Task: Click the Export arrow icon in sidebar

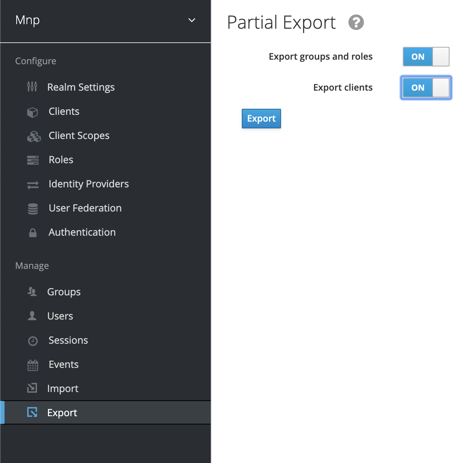Action: click(32, 412)
